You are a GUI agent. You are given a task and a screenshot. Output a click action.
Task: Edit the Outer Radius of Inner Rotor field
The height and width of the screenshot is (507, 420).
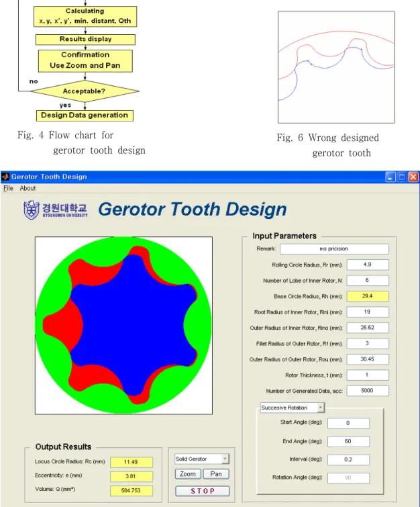pyautogui.click(x=368, y=328)
